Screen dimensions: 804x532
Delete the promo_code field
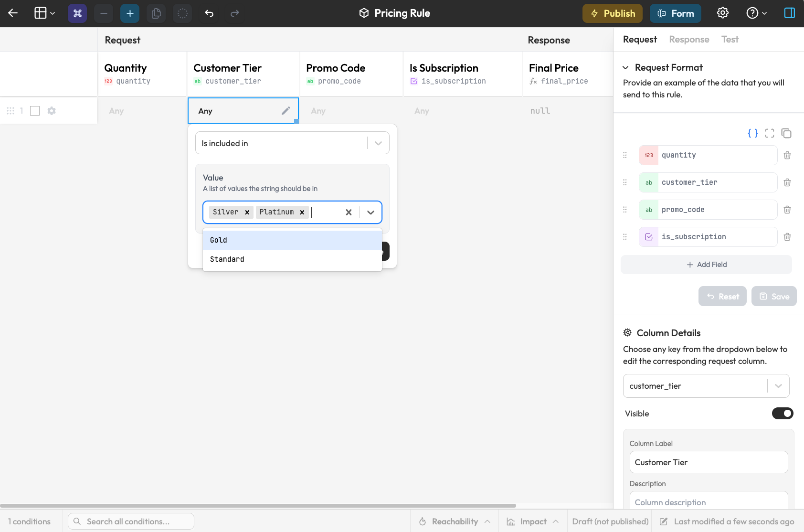[787, 210]
